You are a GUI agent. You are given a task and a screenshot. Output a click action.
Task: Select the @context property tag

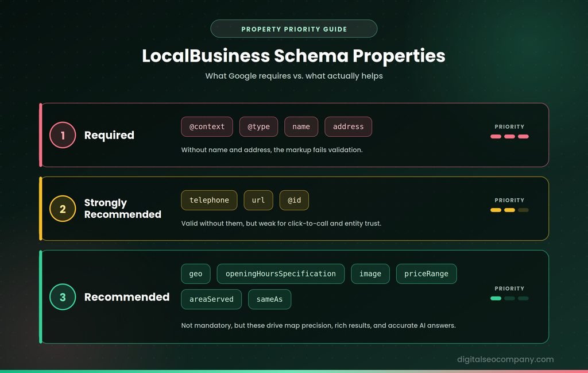coord(207,127)
